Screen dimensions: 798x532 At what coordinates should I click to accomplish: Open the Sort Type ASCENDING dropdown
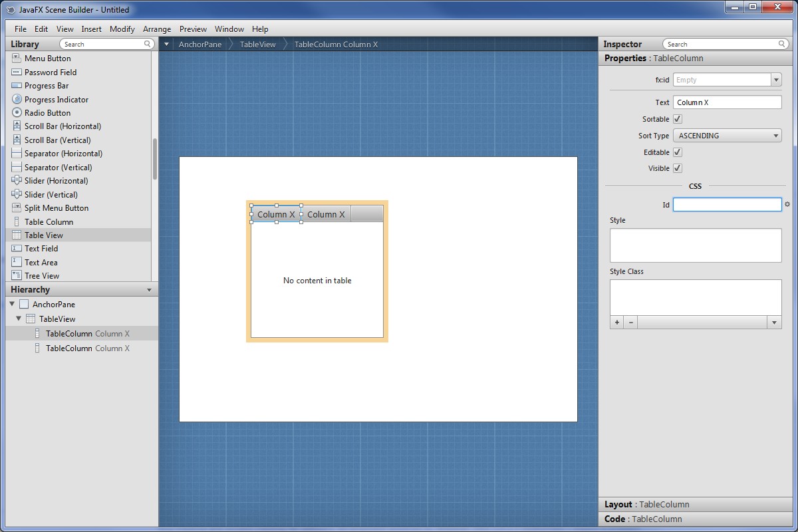point(727,136)
